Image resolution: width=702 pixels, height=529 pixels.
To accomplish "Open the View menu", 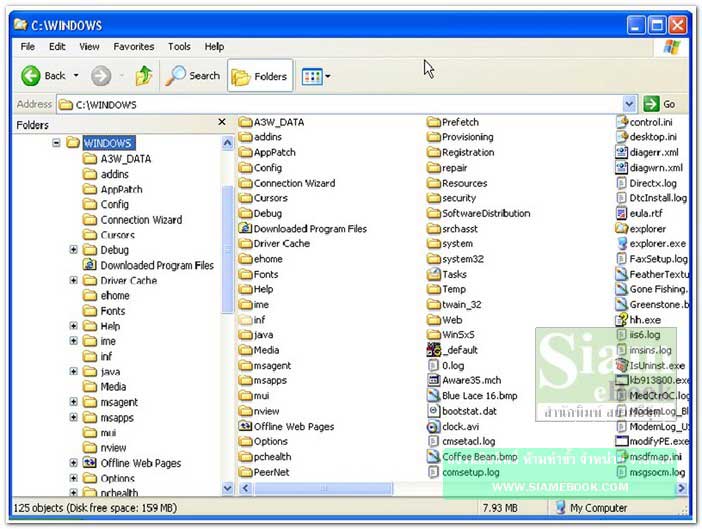I will click(90, 47).
